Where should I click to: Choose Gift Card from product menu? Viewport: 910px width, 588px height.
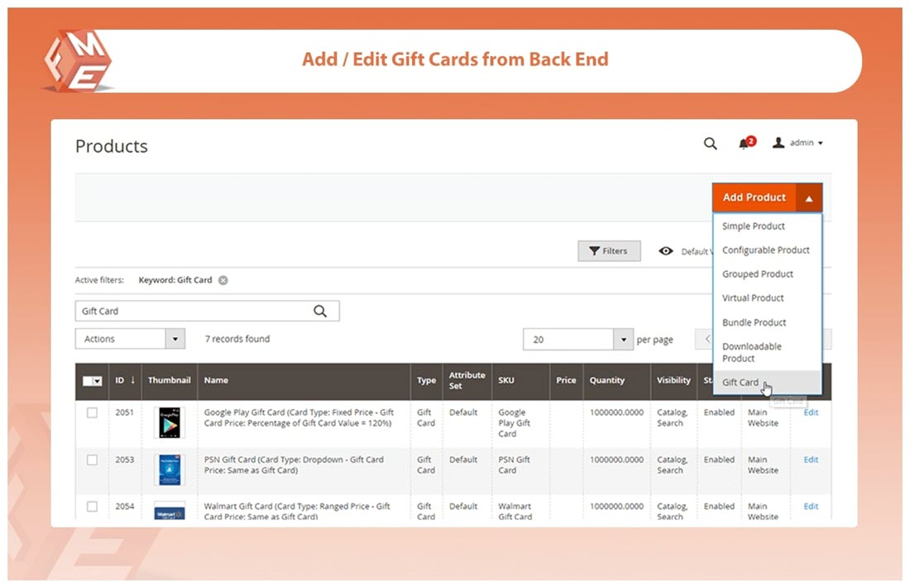pyautogui.click(x=740, y=382)
